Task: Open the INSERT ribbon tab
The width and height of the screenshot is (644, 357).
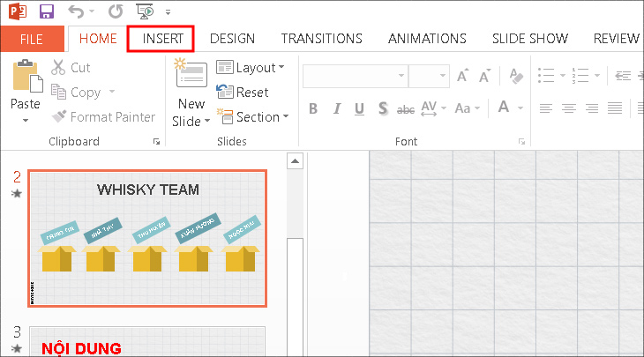Action: coord(162,39)
